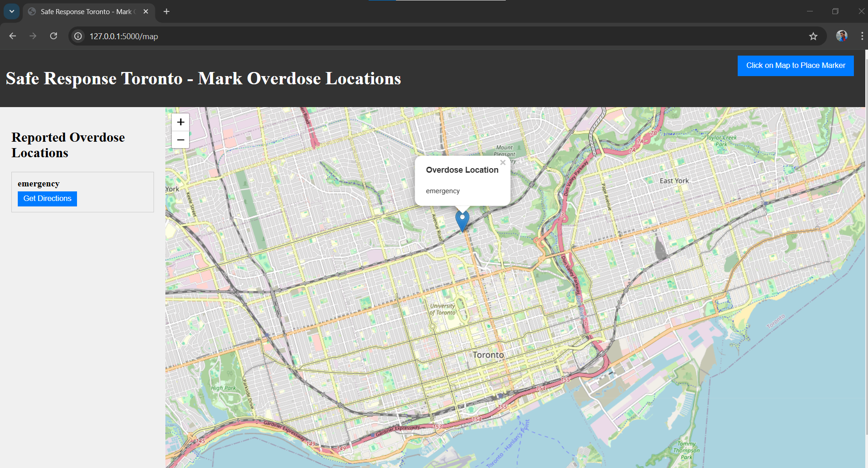Reload the current page

point(54,36)
